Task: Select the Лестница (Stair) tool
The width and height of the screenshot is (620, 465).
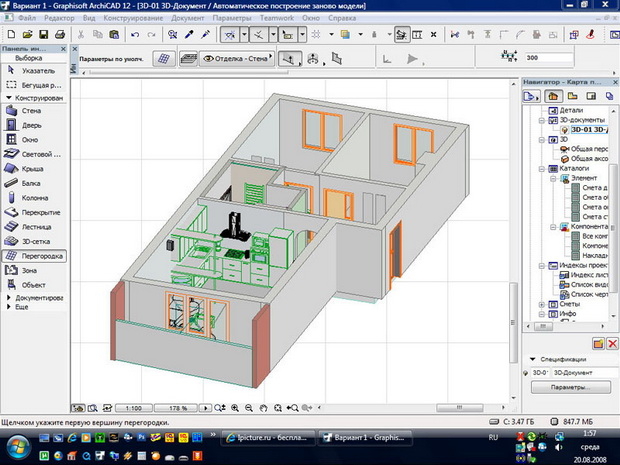Action: click(34, 227)
